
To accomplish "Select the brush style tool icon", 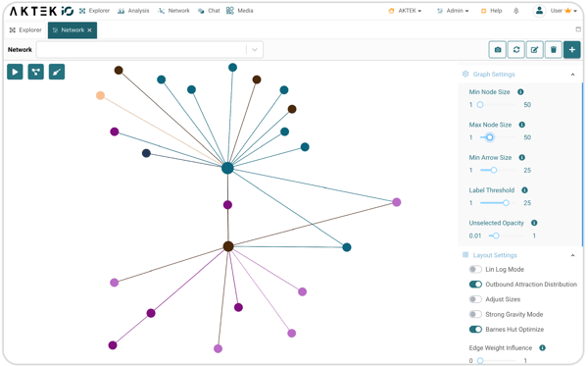I will 57,72.
